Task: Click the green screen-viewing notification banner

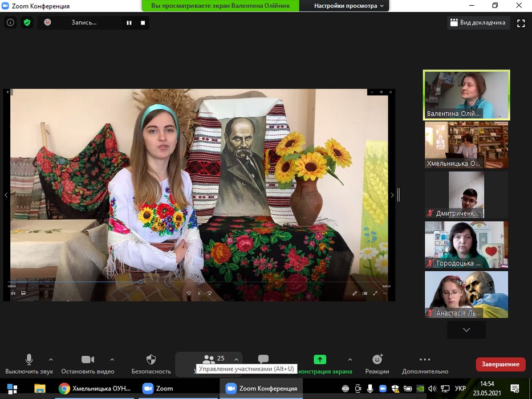Action: pyautogui.click(x=221, y=6)
